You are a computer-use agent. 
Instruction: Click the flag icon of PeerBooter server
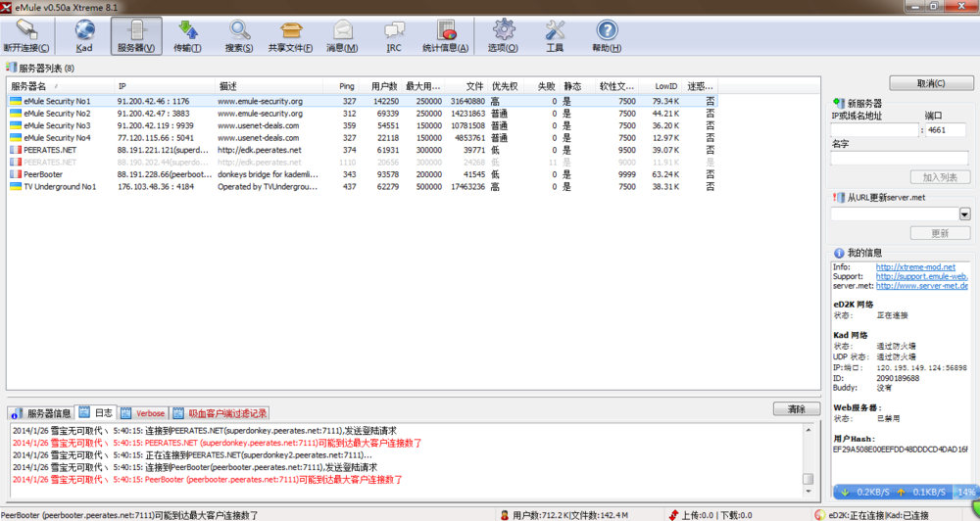pos(16,174)
